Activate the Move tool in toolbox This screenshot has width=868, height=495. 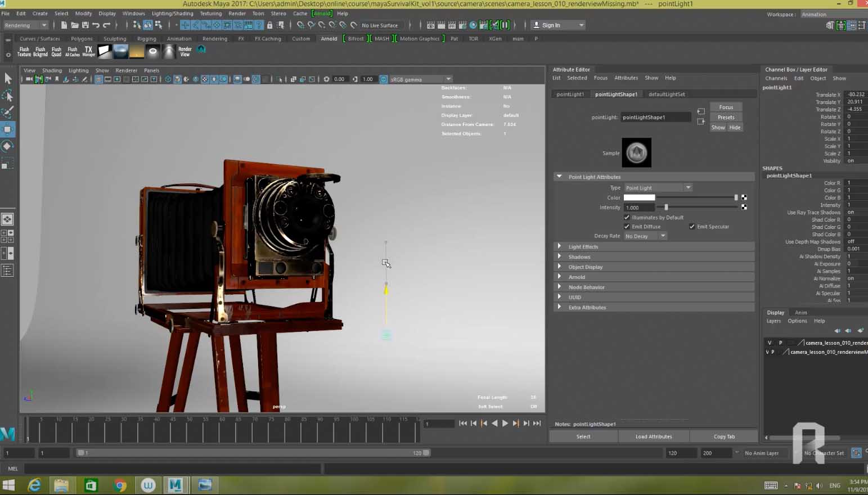pyautogui.click(x=7, y=129)
